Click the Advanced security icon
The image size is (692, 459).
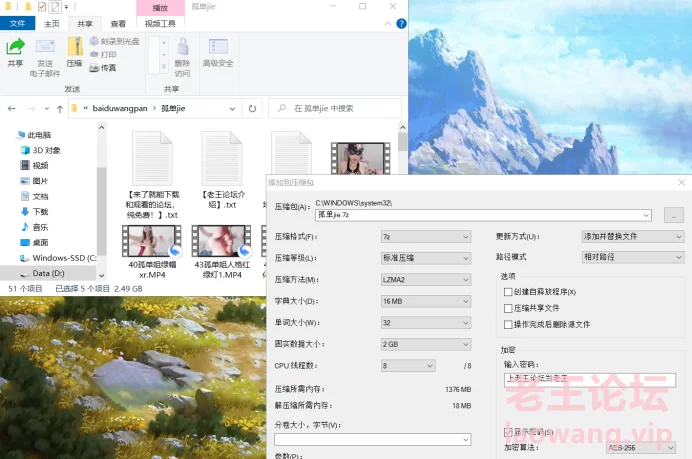click(x=218, y=47)
